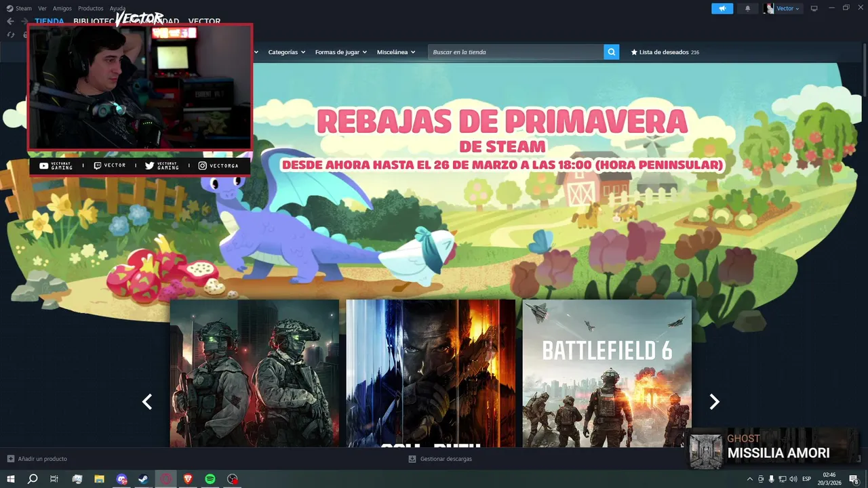This screenshot has height=488, width=868.
Task: Open the Amigos menu
Action: [x=62, y=8]
